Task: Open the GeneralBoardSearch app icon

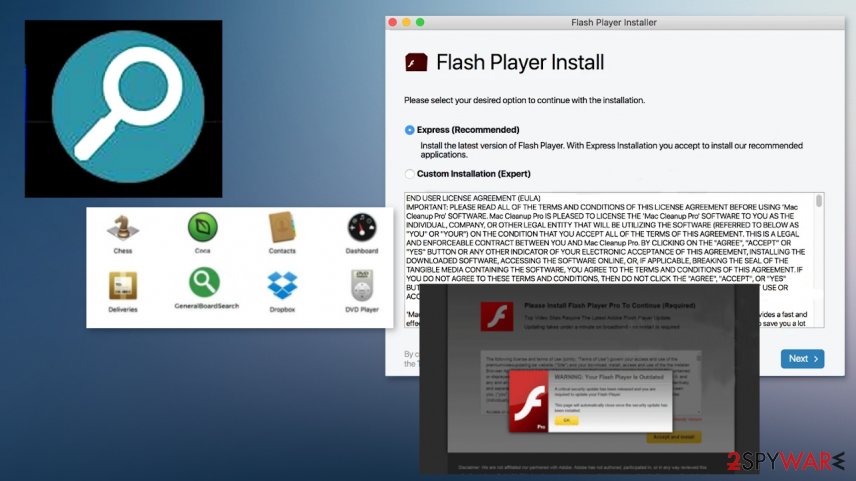Action: 204,282
